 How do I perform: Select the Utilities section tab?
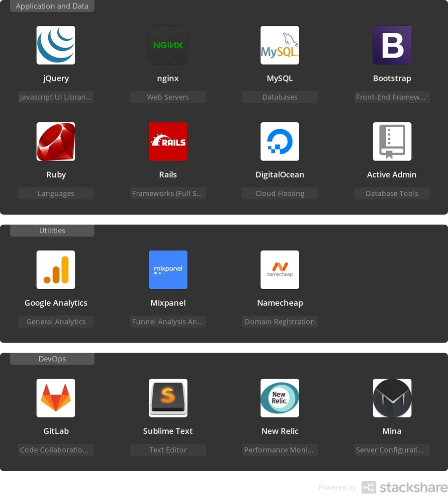[52, 231]
